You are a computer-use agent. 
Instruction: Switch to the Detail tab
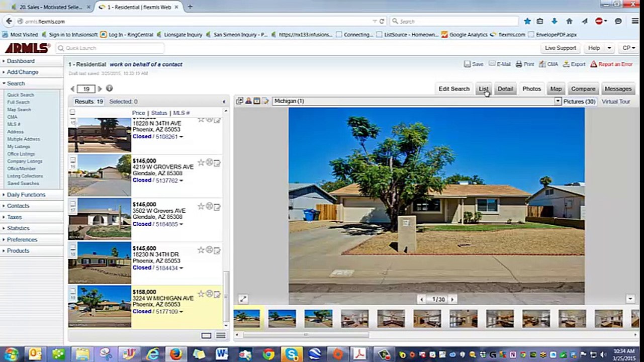tap(505, 88)
